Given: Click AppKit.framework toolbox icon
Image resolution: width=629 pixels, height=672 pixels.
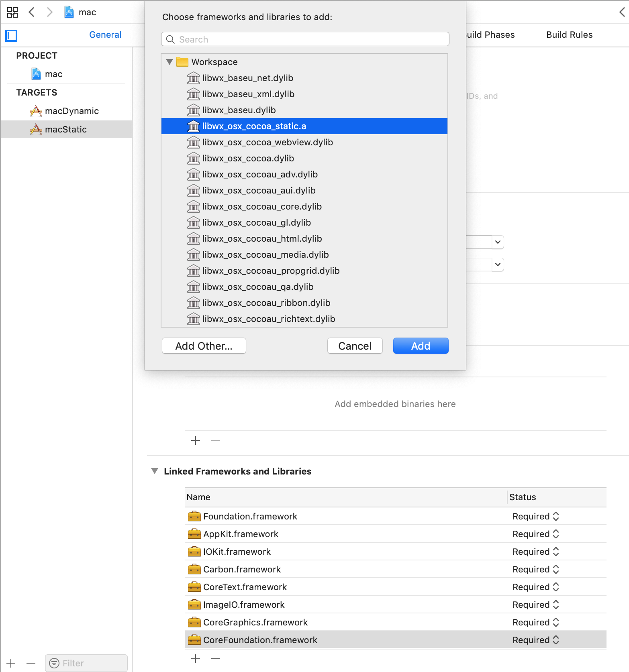Looking at the screenshot, I should (194, 534).
